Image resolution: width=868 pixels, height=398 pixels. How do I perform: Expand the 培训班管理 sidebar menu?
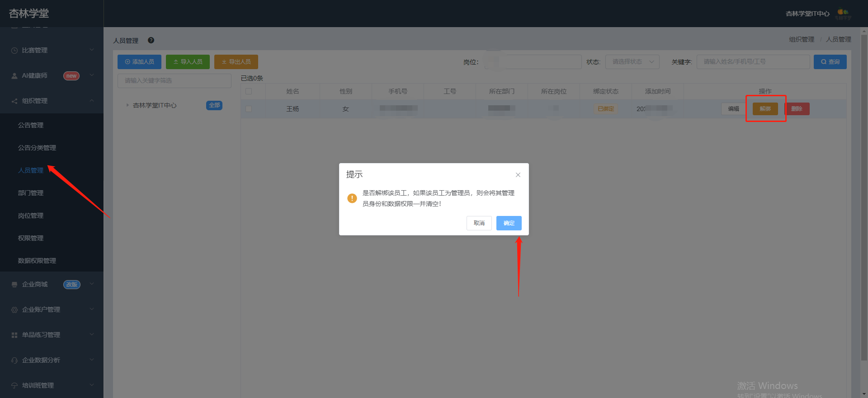pos(52,385)
